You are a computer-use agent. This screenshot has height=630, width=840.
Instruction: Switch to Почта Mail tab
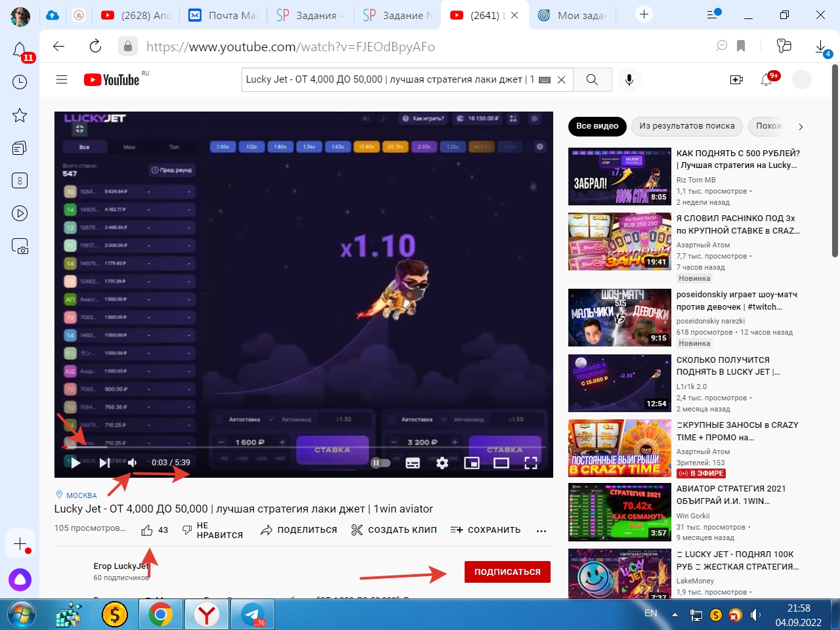[222, 15]
